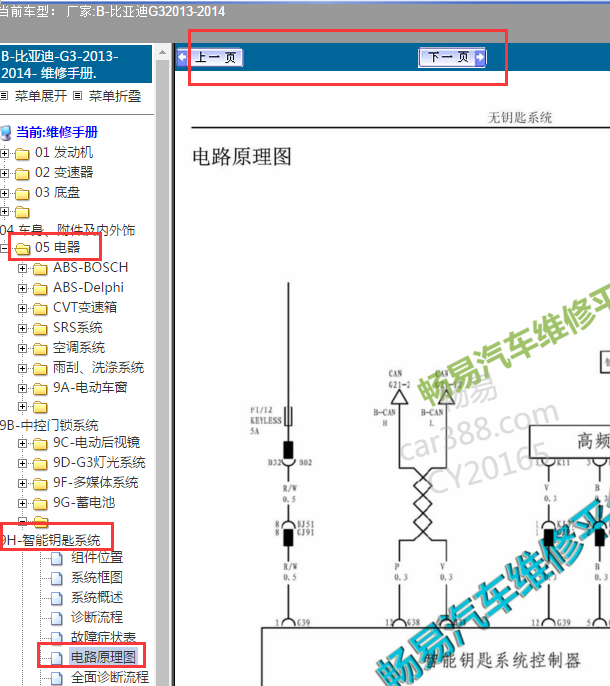
Task: Click the B-比亚迪-G3-2013-2014-维修手册 header
Action: tap(76, 64)
